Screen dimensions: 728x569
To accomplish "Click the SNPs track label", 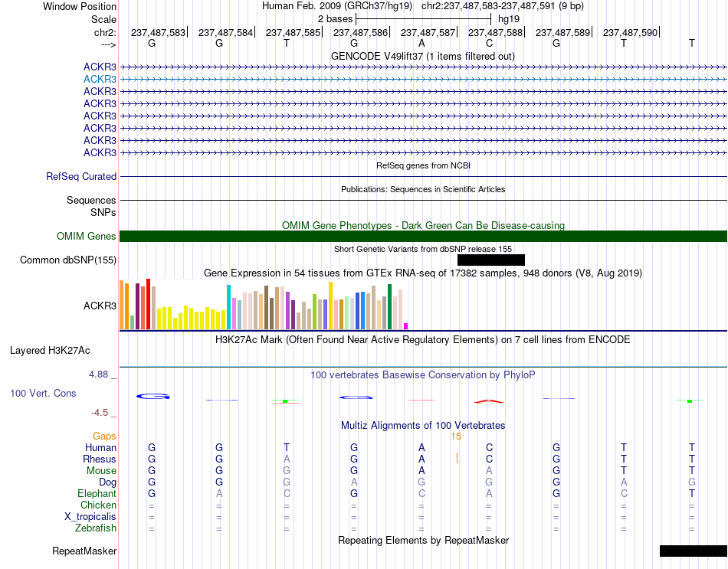I will pyautogui.click(x=103, y=213).
